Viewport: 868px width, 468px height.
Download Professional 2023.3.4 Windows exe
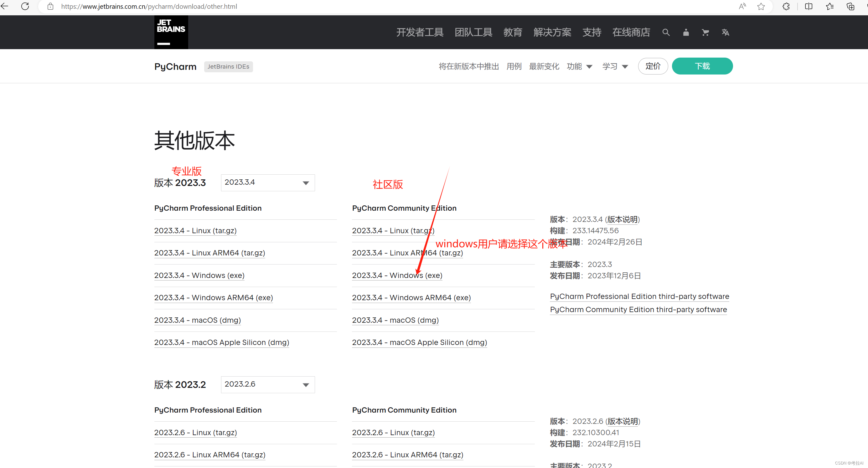pyautogui.click(x=199, y=275)
